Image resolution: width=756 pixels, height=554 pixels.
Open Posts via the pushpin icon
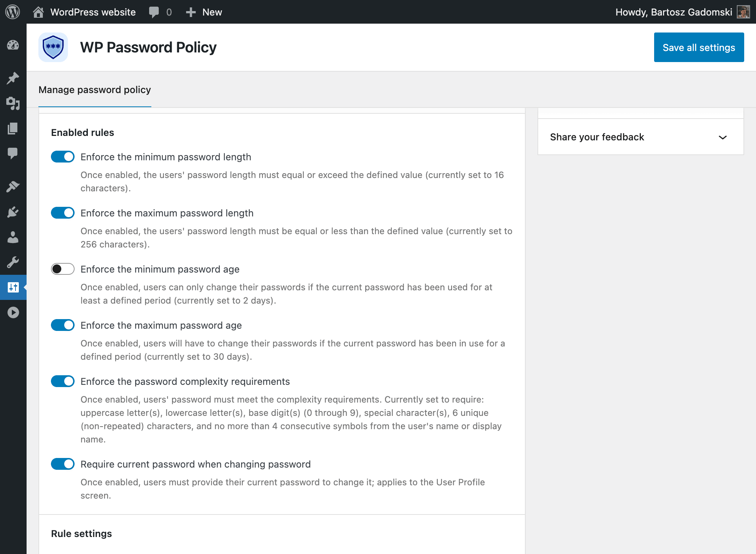pos(13,78)
